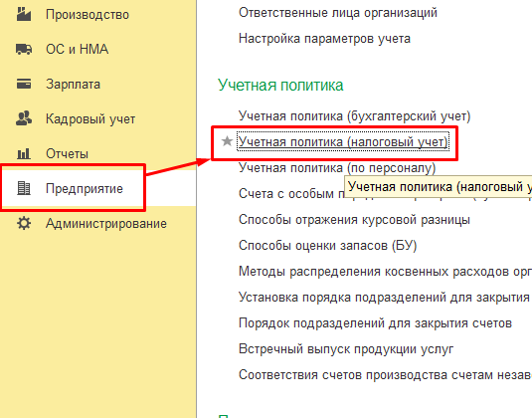Toggle the favorite star next to Учетная политика (налоговый учет)
532x418 pixels.
click(227, 141)
